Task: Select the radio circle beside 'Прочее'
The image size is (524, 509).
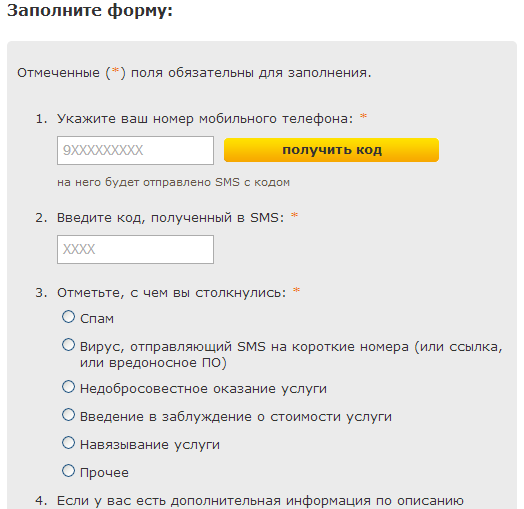Action: coord(69,471)
